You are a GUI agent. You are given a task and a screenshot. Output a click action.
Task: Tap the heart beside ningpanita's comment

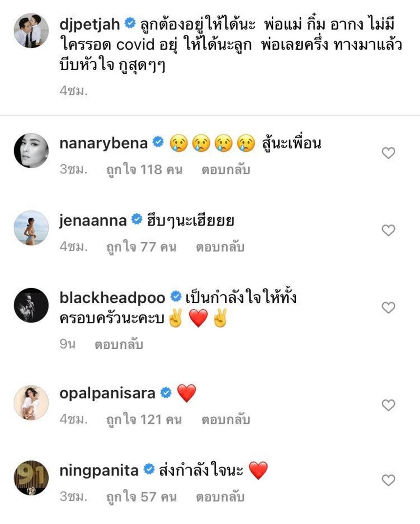pos(388,480)
